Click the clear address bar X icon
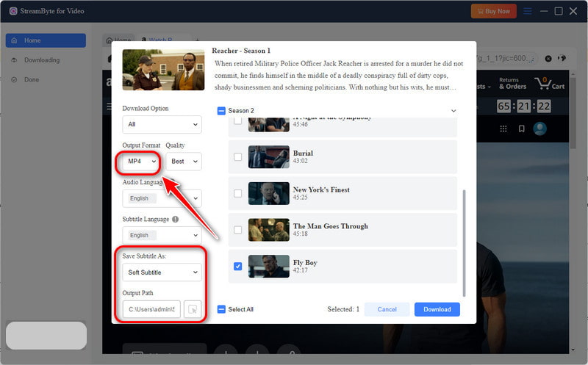Viewport: 588px width, 365px height. [x=548, y=59]
